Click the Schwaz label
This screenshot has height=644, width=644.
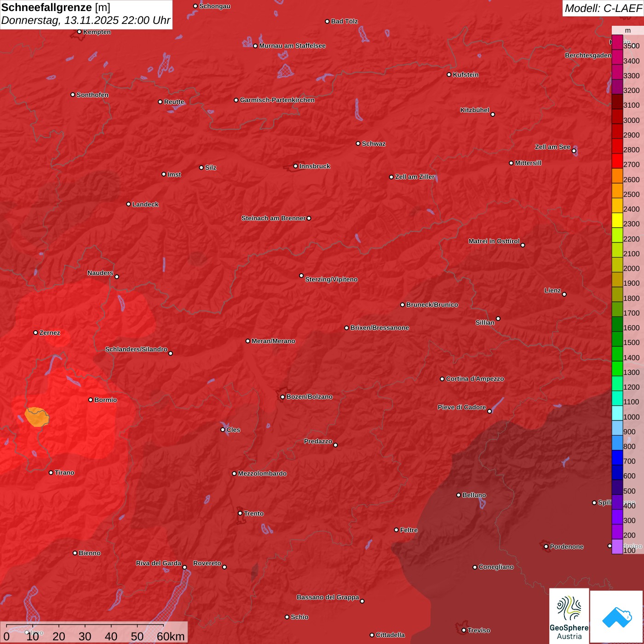[374, 144]
